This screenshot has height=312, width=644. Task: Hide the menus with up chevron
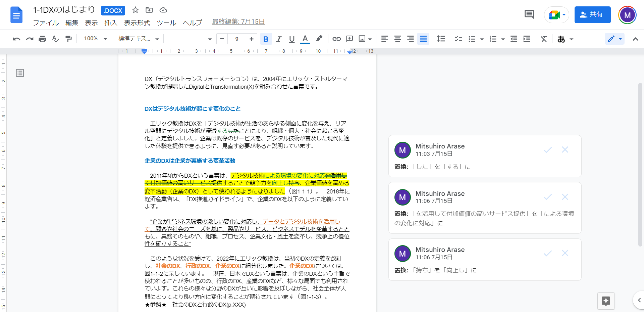coord(635,39)
